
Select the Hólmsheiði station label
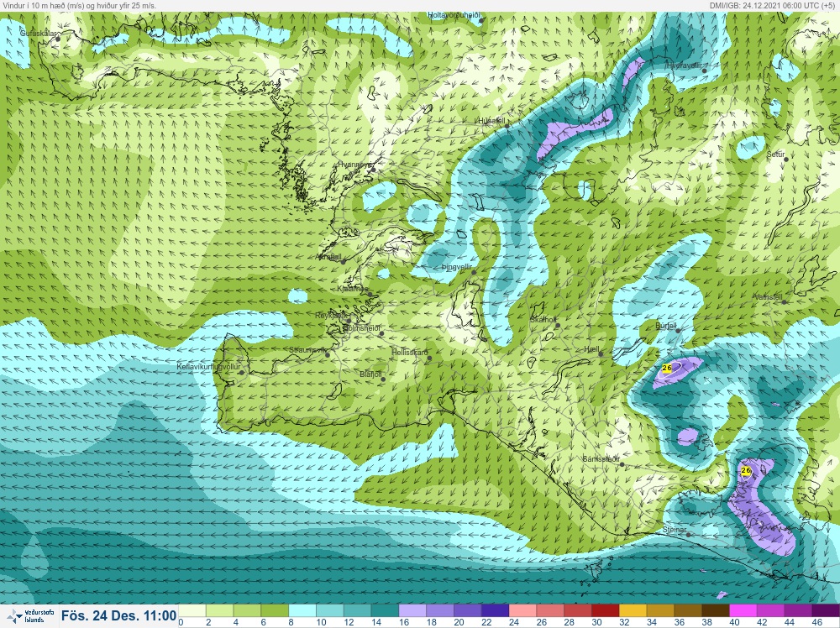(361, 327)
